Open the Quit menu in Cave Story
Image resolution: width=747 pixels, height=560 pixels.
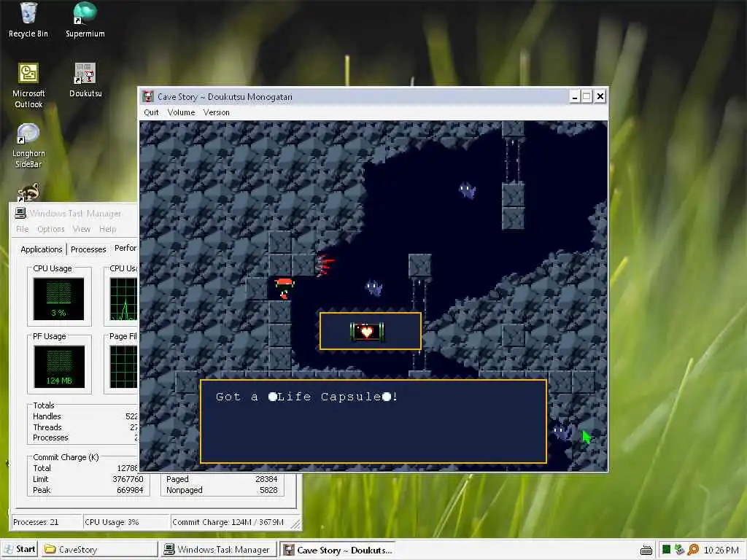point(151,112)
